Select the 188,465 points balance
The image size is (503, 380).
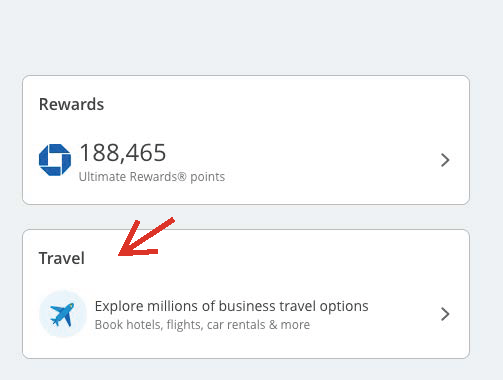pyautogui.click(x=123, y=153)
